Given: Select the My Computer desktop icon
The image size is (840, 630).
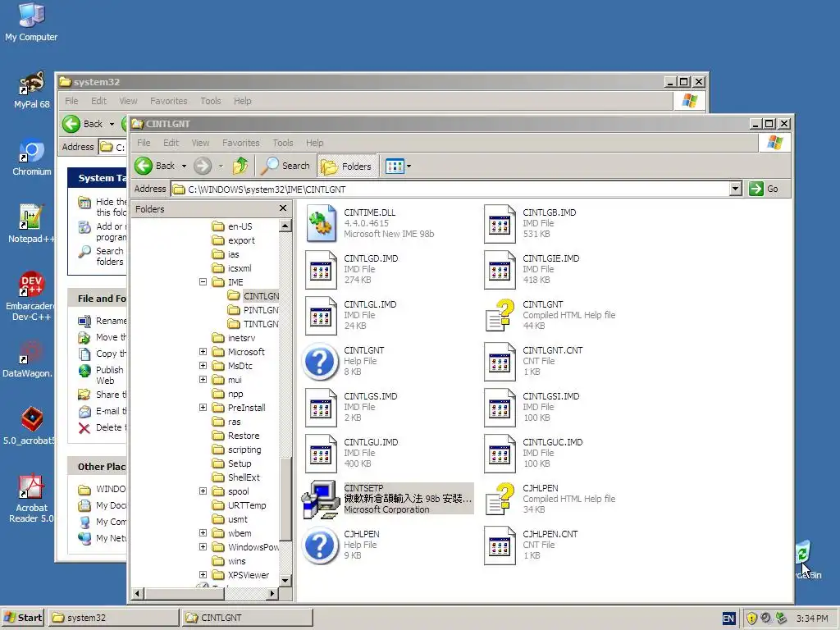Looking at the screenshot, I should tap(31, 22).
